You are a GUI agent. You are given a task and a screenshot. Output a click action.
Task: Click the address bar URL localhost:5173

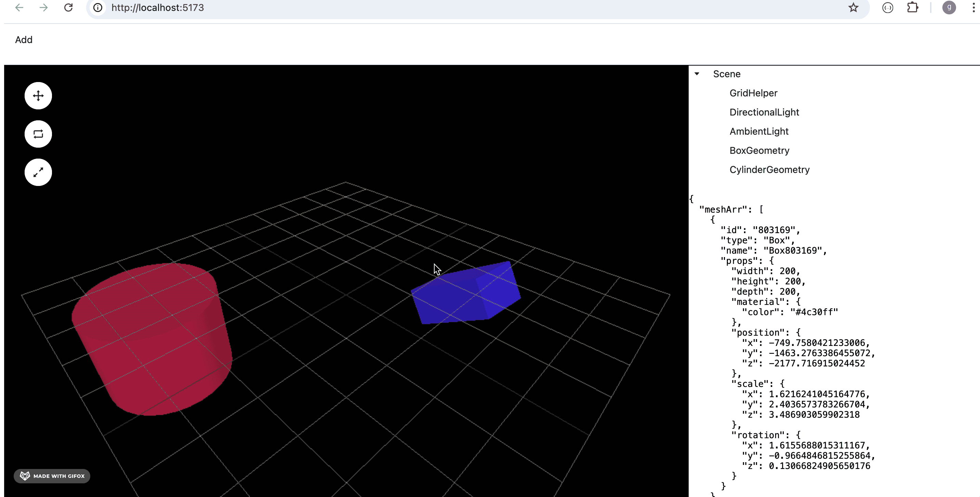[158, 8]
